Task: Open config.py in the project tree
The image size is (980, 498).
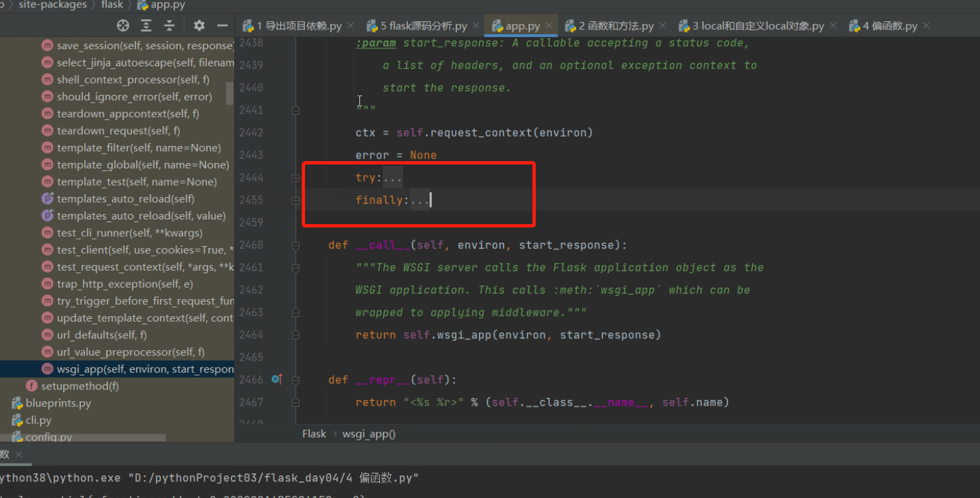Action: pyautogui.click(x=42, y=437)
